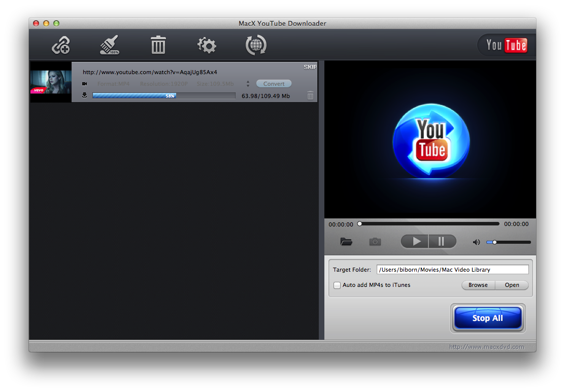Click the download arrow icon beside progress bar
This screenshot has width=565, height=392.
click(x=85, y=95)
